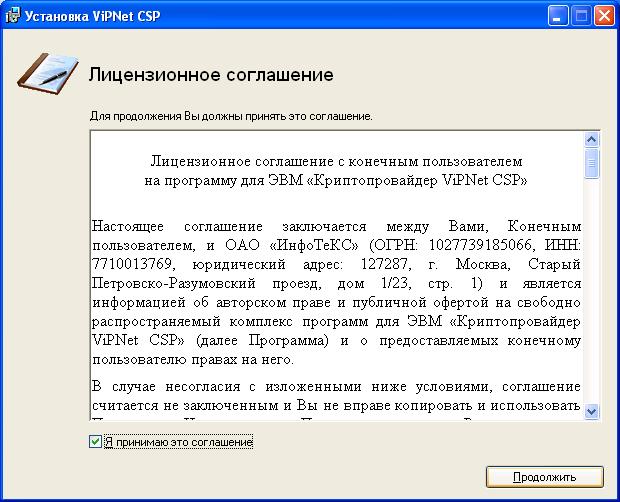Click the text 'Петровско-Разумовский' in the agreement
The width and height of the screenshot is (620, 502).
coord(174,283)
